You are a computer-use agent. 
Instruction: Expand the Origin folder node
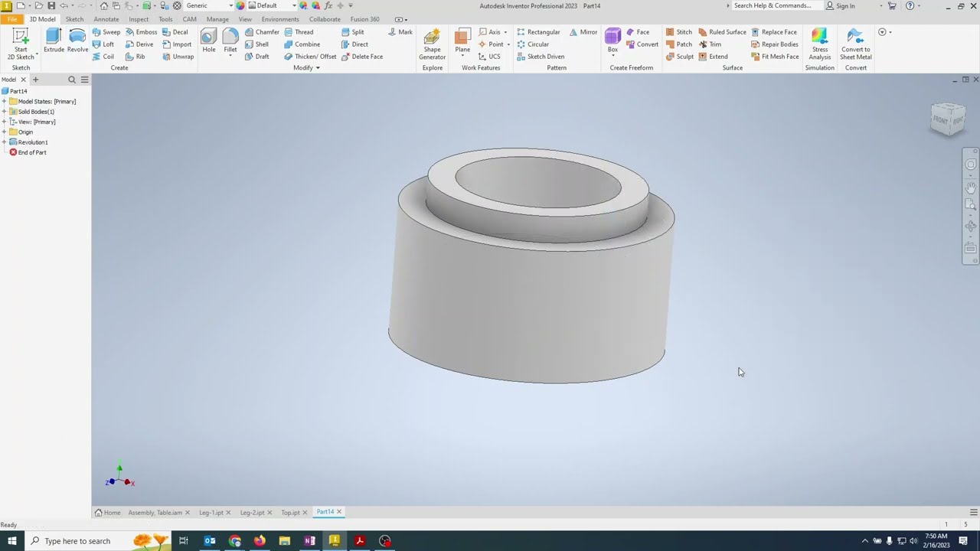tap(4, 132)
